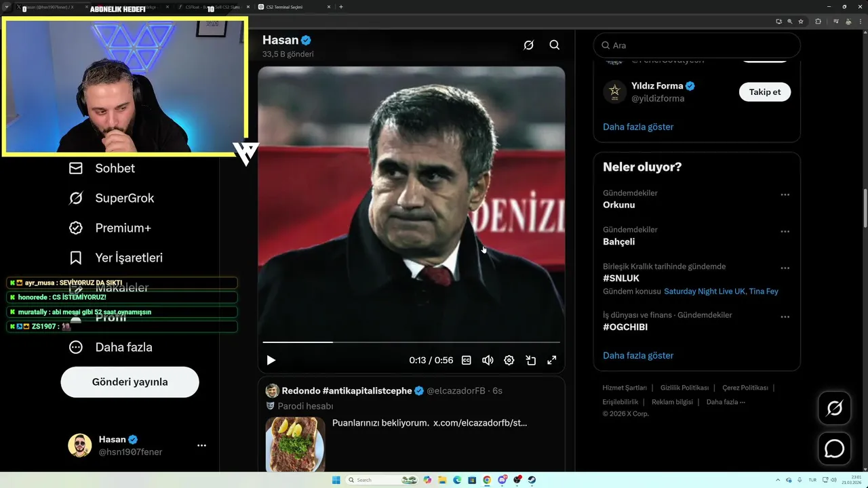The height and width of the screenshot is (488, 868).
Task: Open Steam from taskbar
Action: [x=532, y=480]
